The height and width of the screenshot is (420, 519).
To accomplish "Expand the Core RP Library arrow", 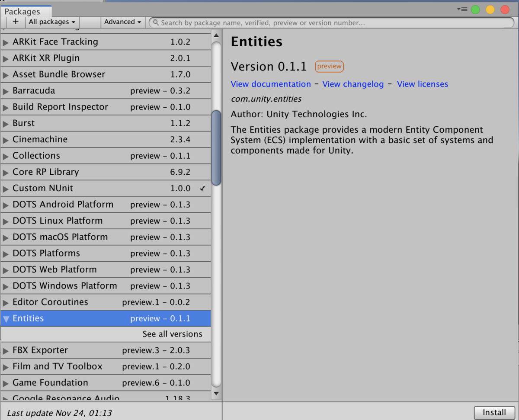I will point(6,173).
